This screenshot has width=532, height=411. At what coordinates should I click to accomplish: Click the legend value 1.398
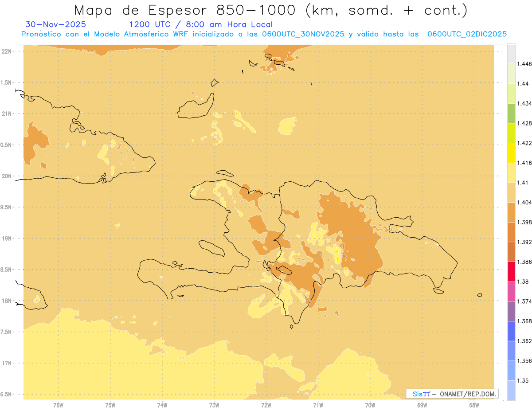click(524, 222)
